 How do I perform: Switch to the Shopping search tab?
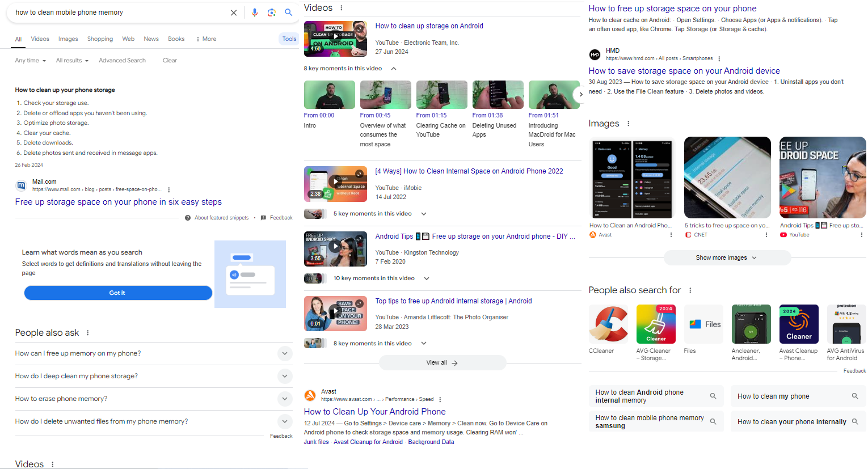pos(100,39)
